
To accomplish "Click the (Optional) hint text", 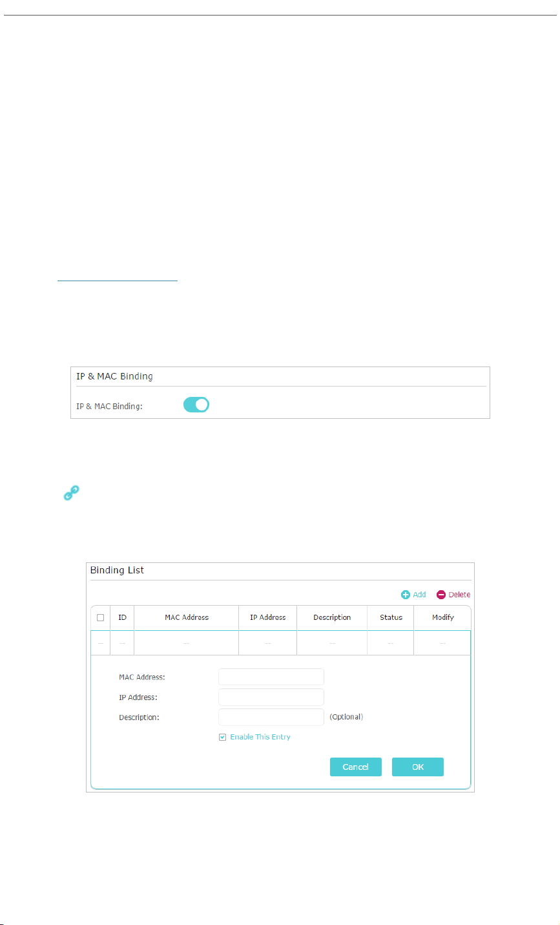I will pos(346,717).
